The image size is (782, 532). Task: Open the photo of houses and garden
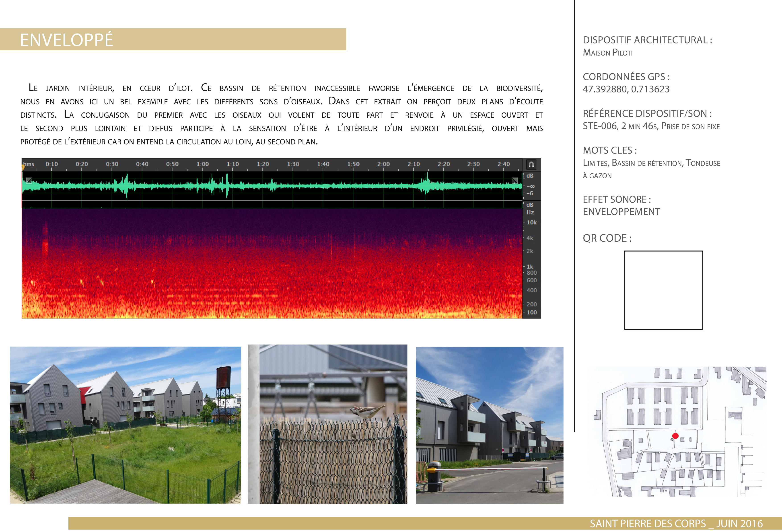(x=125, y=425)
